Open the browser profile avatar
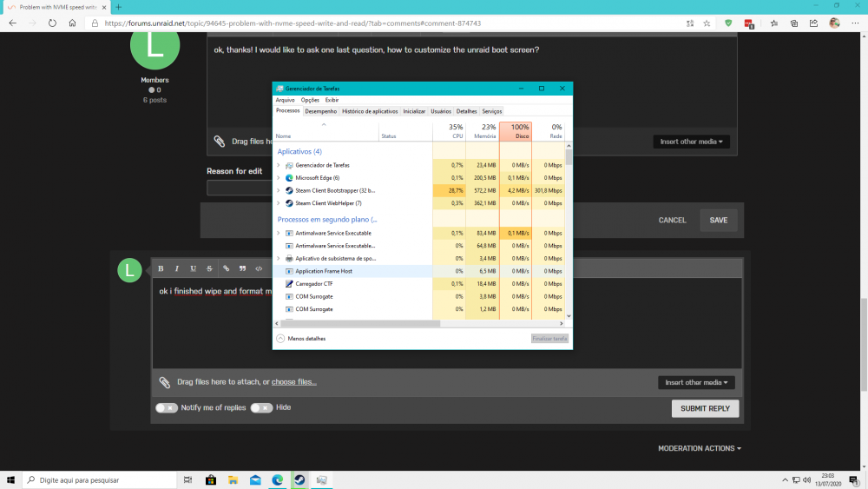The width and height of the screenshot is (868, 489). pyautogui.click(x=834, y=23)
